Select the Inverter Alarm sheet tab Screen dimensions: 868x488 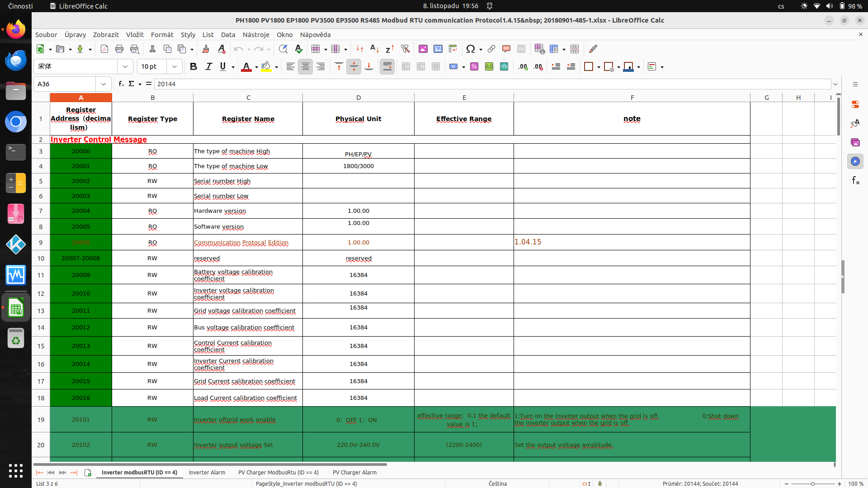coord(207,472)
